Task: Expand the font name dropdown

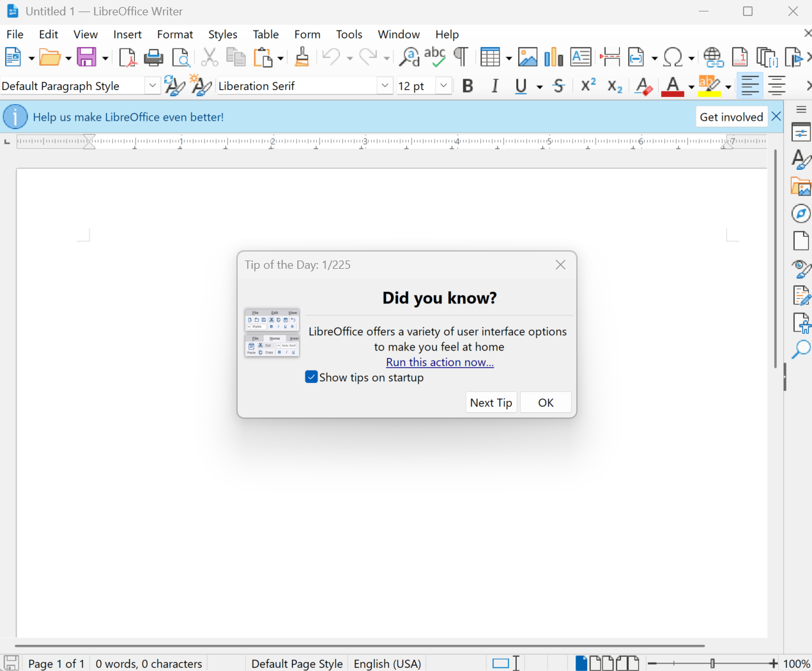Action: point(385,86)
